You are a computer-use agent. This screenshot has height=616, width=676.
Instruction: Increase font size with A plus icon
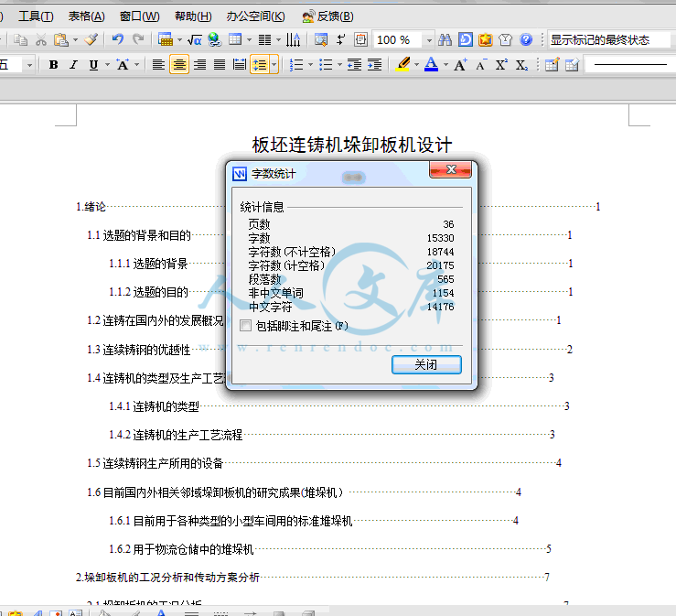pos(460,65)
